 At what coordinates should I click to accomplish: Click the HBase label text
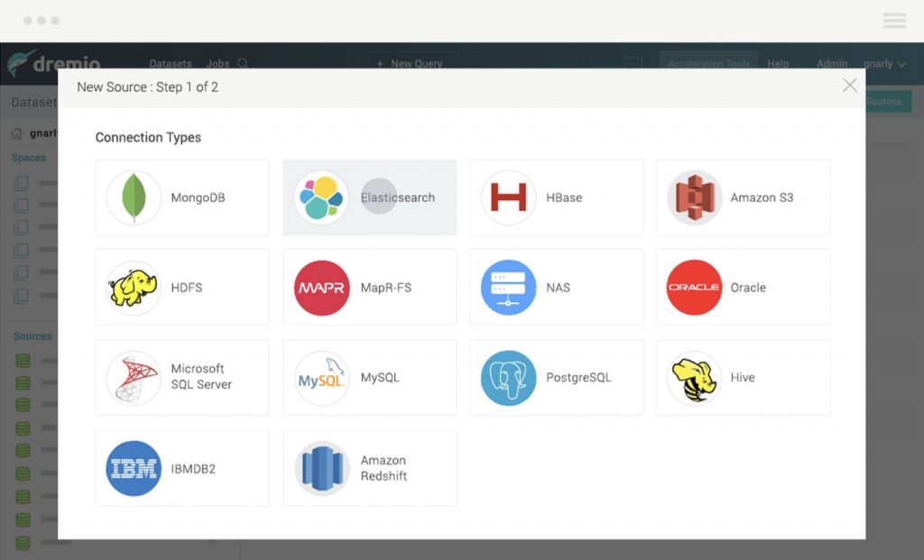[x=564, y=197]
